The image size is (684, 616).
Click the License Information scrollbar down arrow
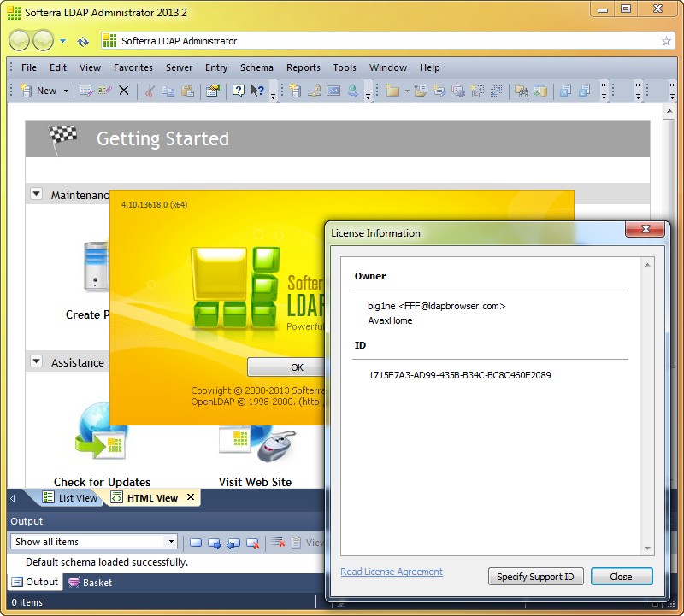tap(647, 549)
